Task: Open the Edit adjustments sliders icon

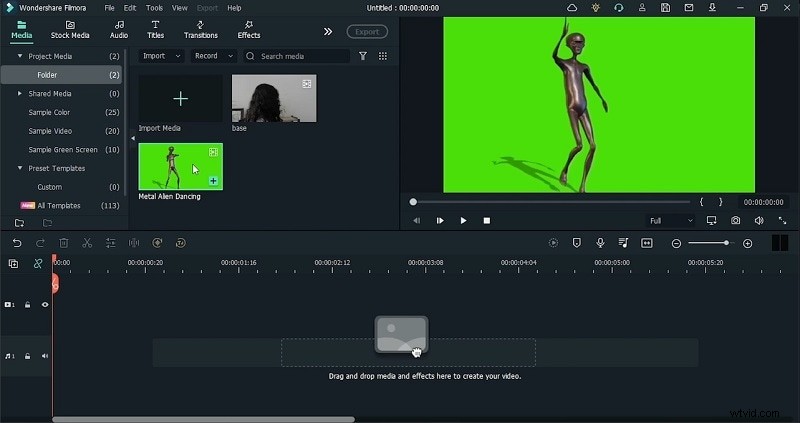Action: pos(111,243)
